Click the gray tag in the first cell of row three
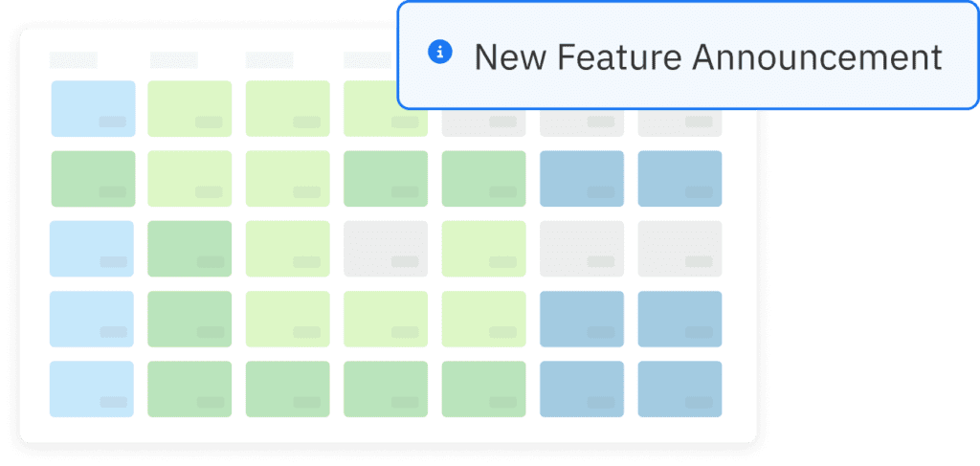The image size is (980, 466). (114, 261)
